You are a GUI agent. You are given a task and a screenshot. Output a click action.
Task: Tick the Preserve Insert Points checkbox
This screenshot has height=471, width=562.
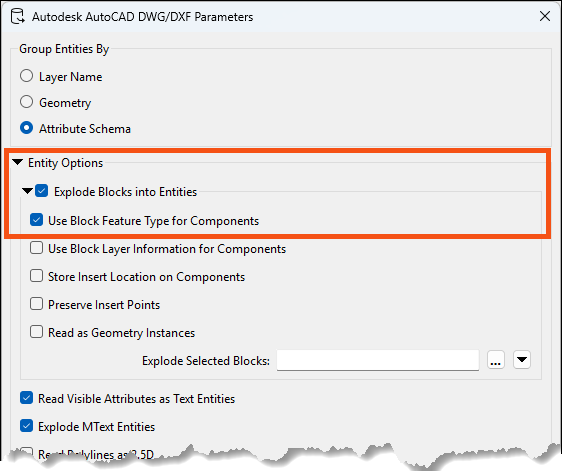(37, 304)
